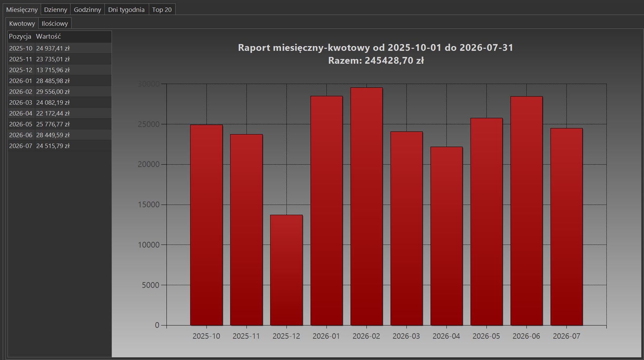Click the Razem total 245428,70 zł
Screen dimensions: 644x360
[x=376, y=61]
